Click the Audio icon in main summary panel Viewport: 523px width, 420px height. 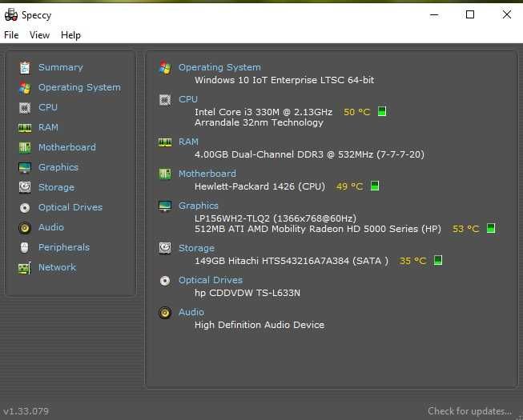pyautogui.click(x=165, y=313)
